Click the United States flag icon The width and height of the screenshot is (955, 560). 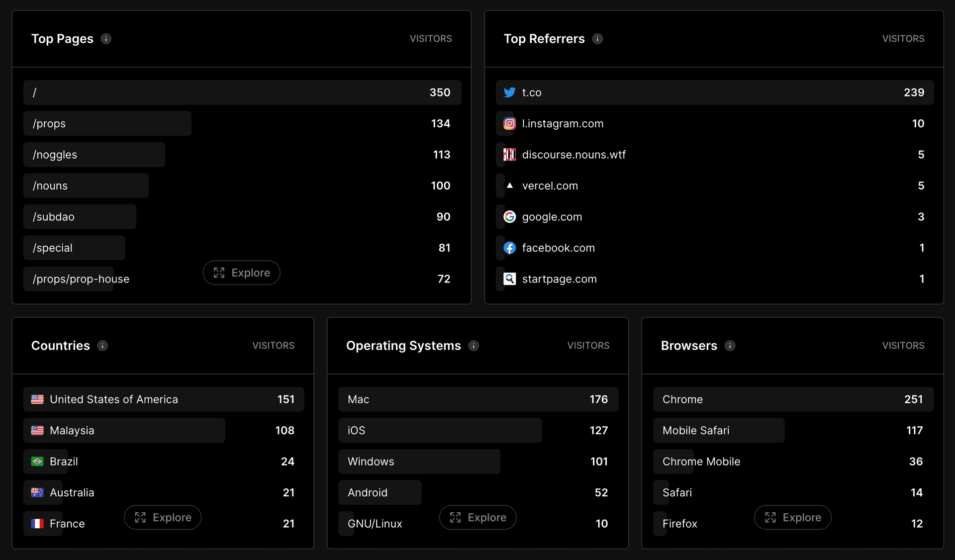(x=37, y=399)
